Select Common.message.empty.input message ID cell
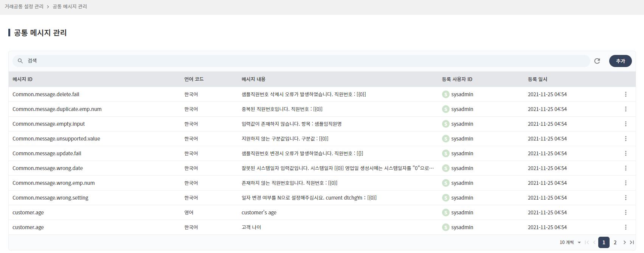Screen dimensions: 644x253 click(48, 124)
